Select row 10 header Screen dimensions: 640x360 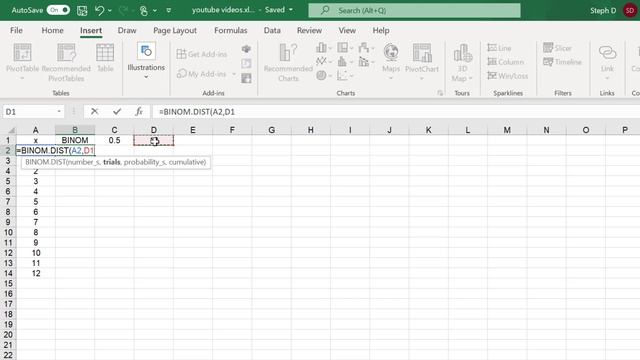point(8,232)
